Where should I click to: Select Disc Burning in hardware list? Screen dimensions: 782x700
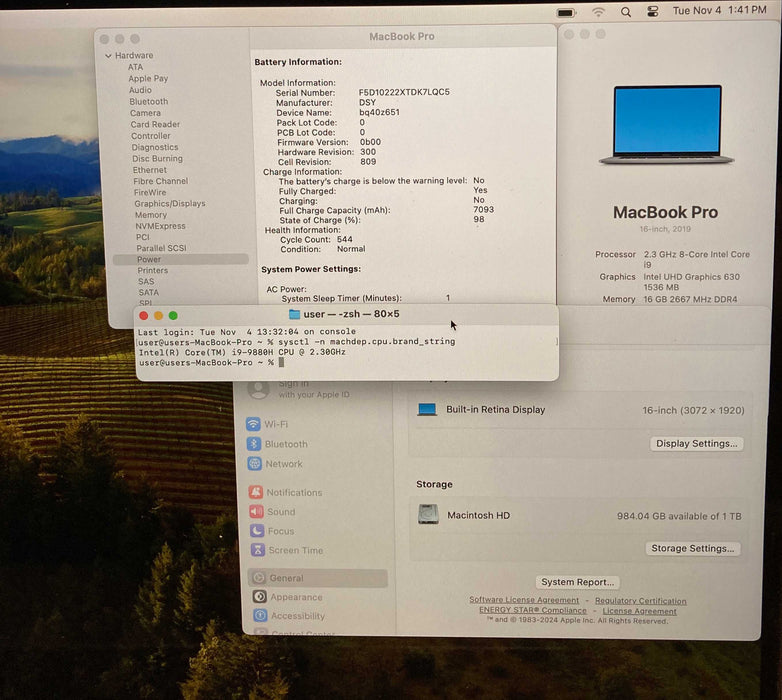pyautogui.click(x=157, y=159)
